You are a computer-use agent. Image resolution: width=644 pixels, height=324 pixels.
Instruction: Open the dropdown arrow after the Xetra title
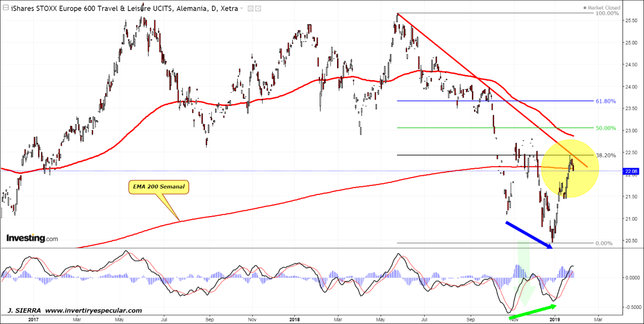(x=242, y=9)
